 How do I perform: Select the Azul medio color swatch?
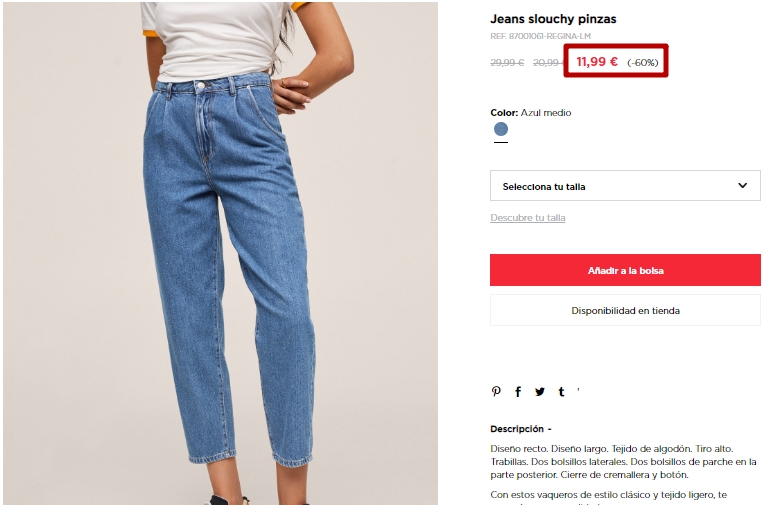501,129
